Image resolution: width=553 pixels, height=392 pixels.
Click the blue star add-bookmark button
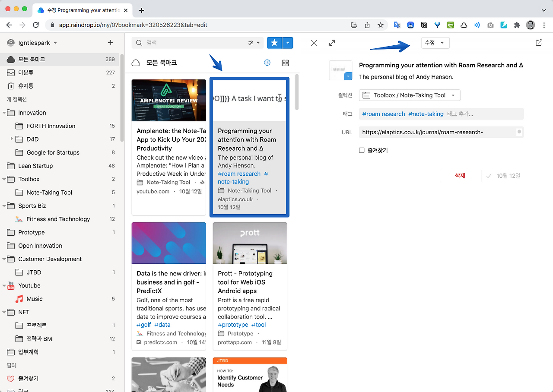click(274, 43)
